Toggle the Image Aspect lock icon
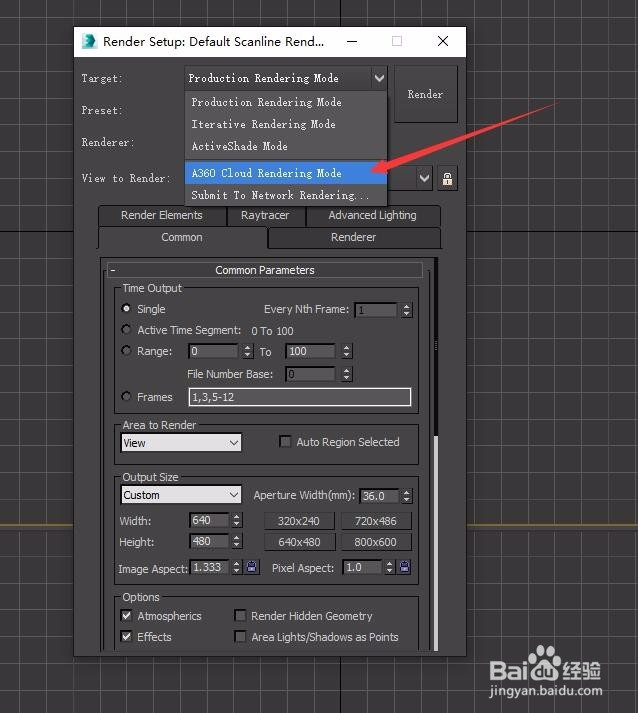 (251, 567)
